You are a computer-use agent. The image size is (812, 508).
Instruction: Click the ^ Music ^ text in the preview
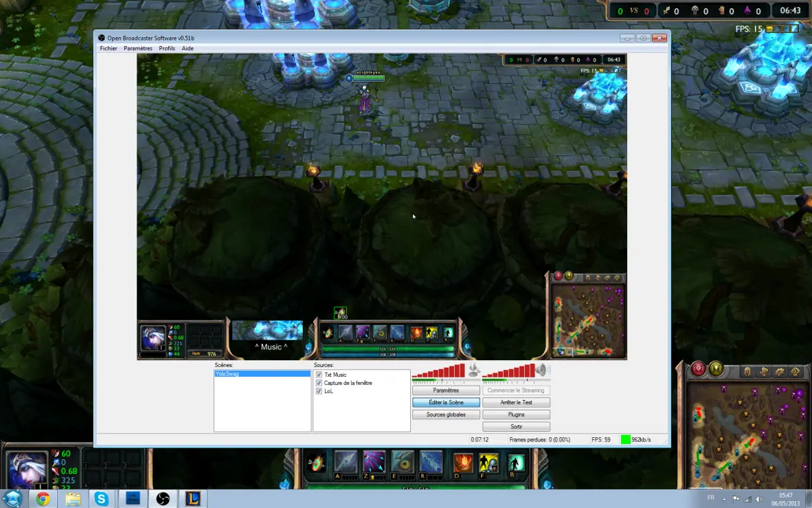(x=271, y=346)
